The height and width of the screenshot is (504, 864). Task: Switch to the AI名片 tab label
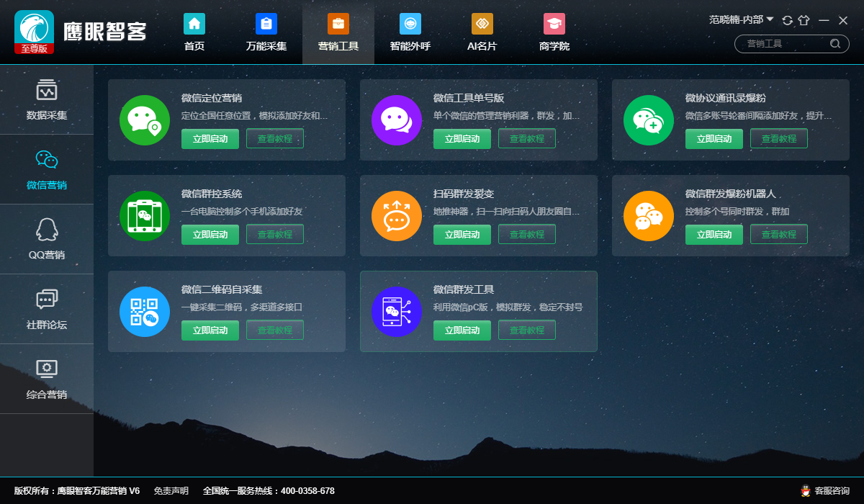(482, 46)
